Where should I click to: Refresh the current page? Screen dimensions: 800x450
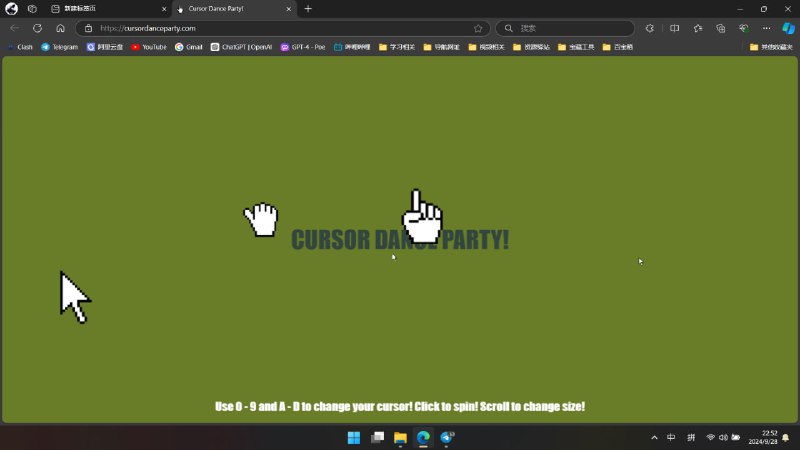[x=37, y=28]
